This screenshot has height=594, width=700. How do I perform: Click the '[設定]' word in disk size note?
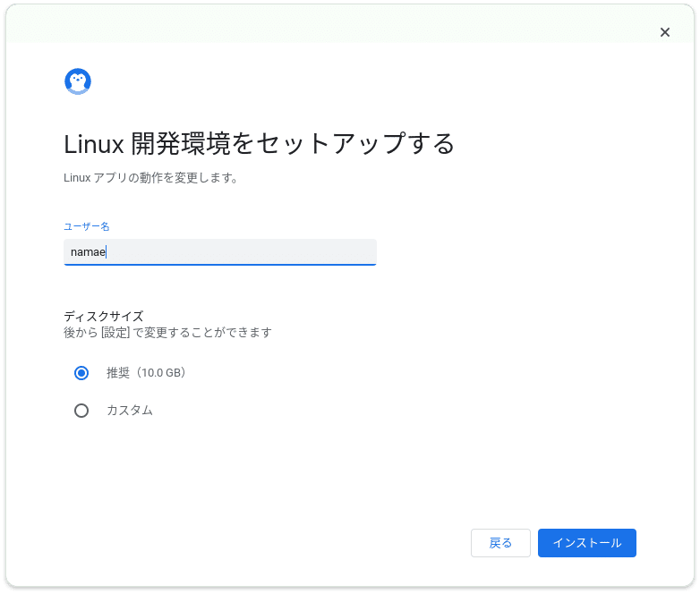(115, 333)
